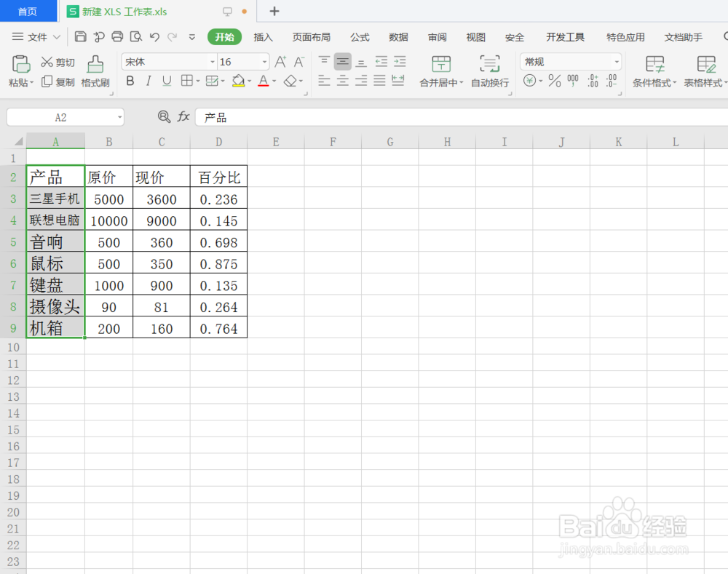Toggle underline formatting
The image size is (728, 574).
[x=167, y=81]
